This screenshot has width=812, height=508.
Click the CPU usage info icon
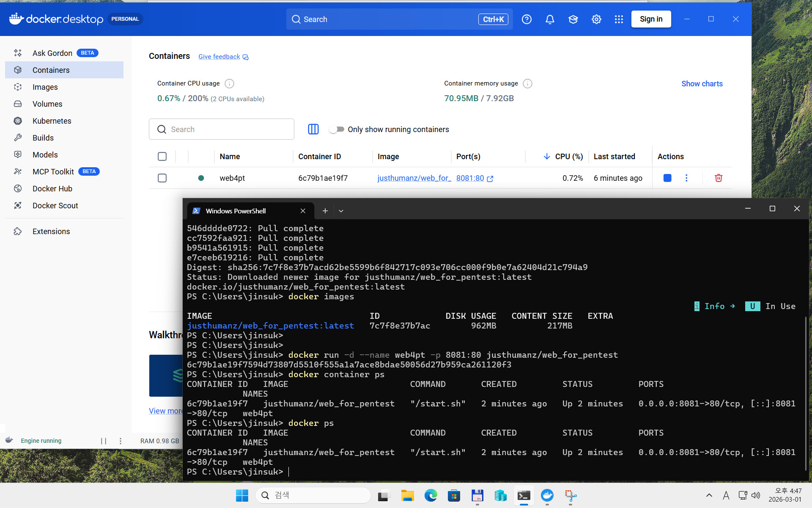229,83
